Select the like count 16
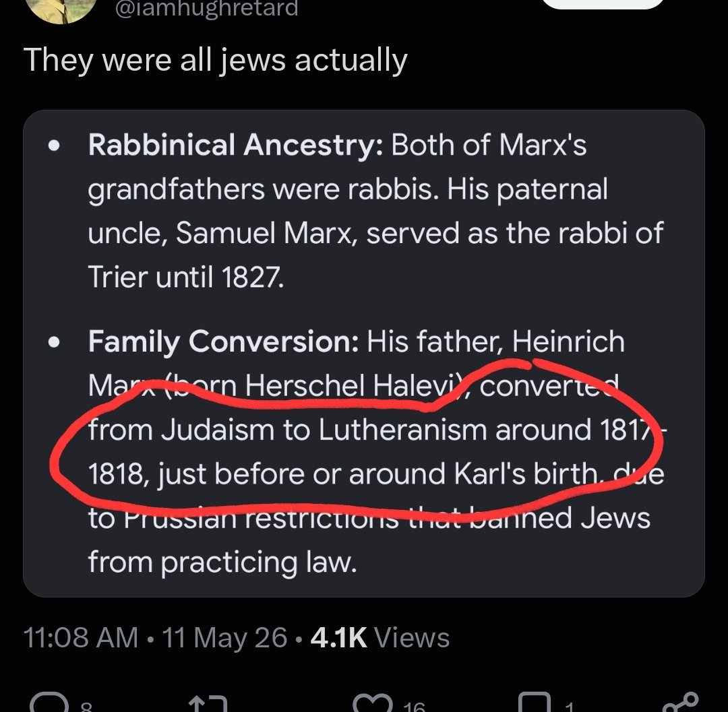 coord(414,707)
